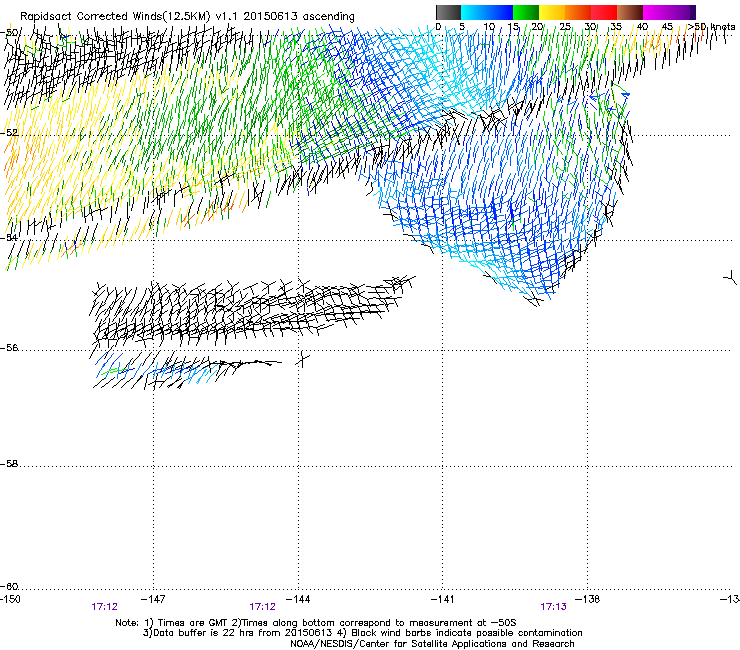Click the -56 latitude axis label

tap(9, 348)
